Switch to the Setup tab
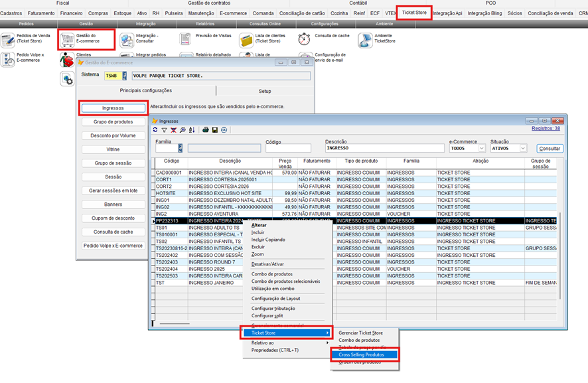This screenshot has width=588, height=383. [264, 91]
